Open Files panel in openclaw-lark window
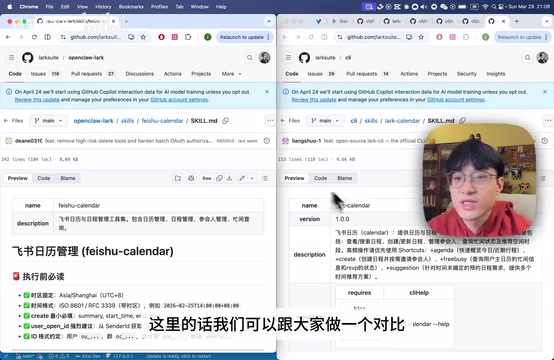 (13, 120)
